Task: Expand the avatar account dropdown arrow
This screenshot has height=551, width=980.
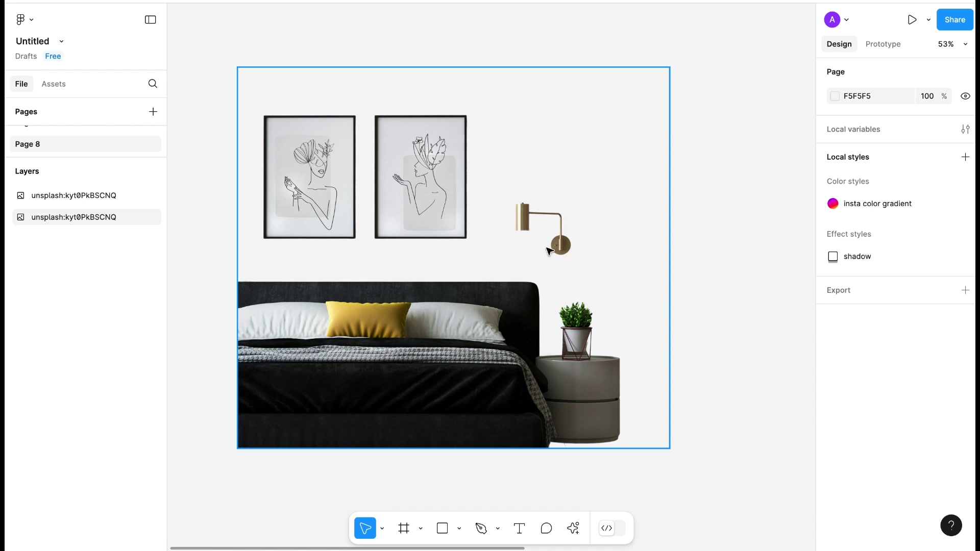Action: [846, 20]
